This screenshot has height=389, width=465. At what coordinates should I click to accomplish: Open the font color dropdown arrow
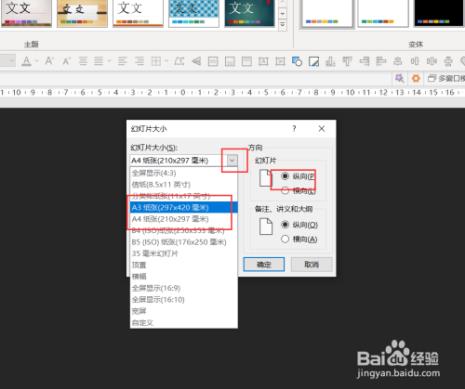(37, 61)
